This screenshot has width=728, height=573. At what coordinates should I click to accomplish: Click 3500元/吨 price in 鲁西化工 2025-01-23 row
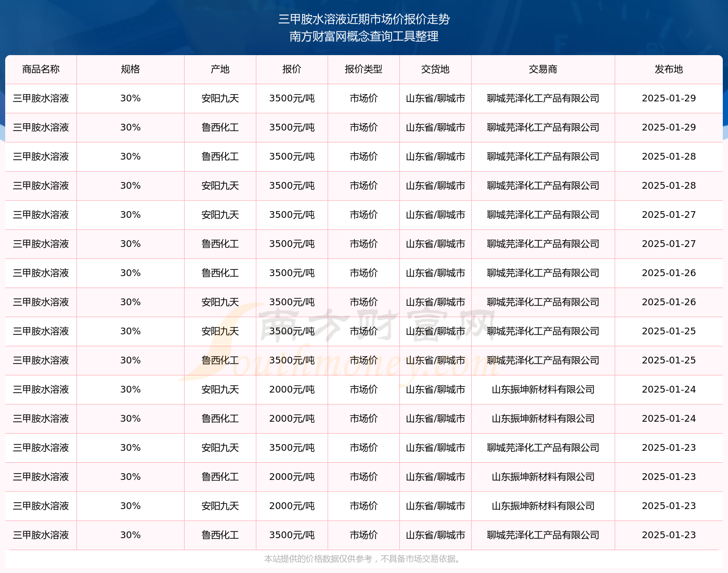pyautogui.click(x=292, y=535)
